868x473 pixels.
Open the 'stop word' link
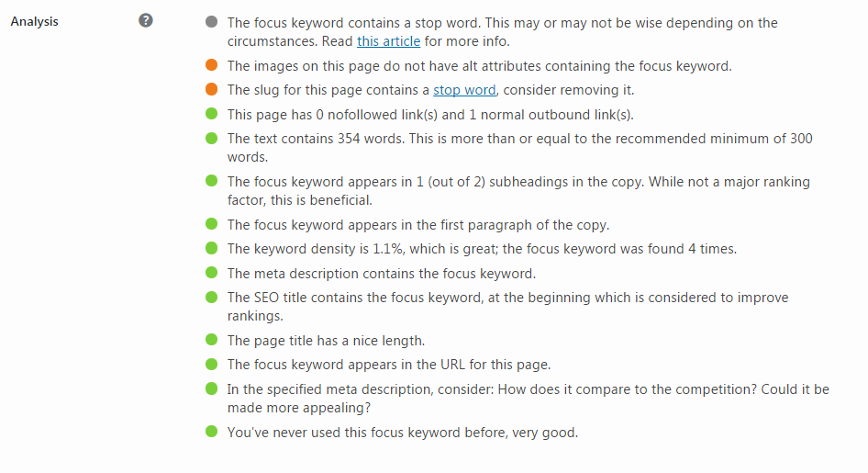464,90
